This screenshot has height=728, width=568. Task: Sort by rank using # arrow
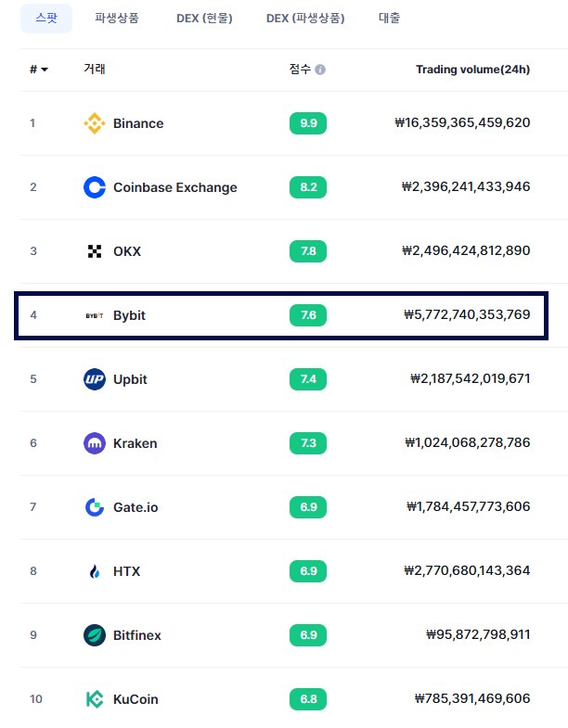(39, 70)
